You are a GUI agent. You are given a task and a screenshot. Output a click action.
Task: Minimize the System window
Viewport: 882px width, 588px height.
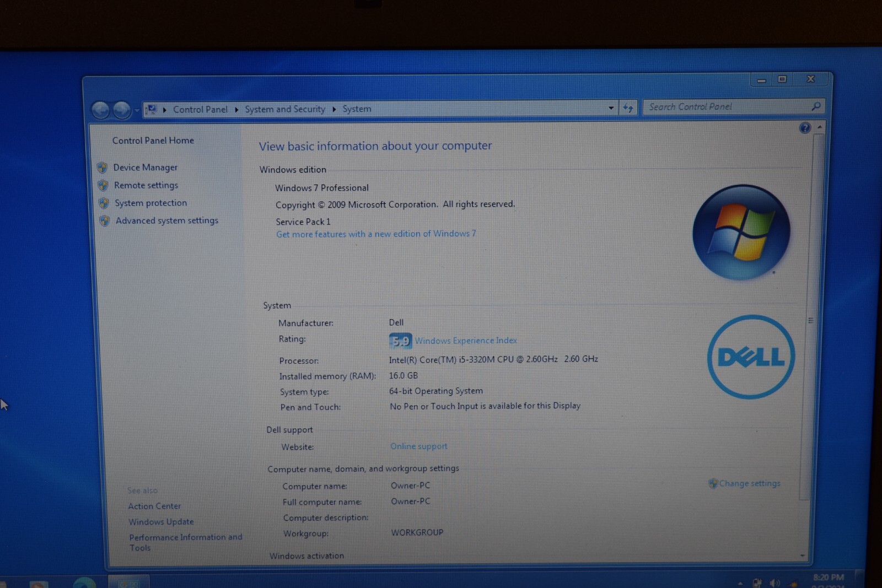pyautogui.click(x=761, y=80)
